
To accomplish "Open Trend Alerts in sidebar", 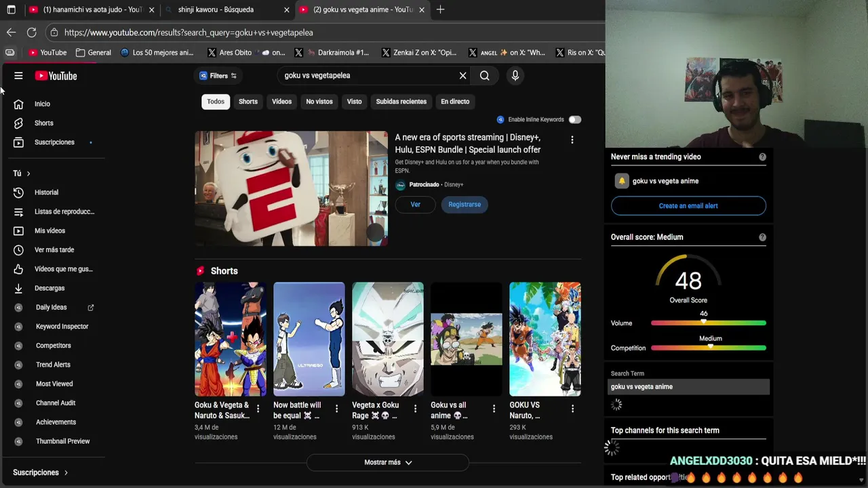I will 54,365.
